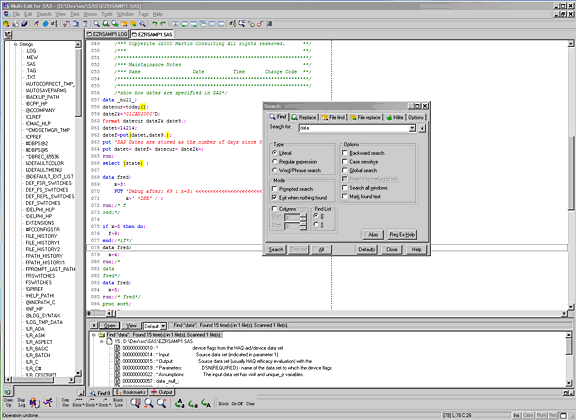Select the Regular expression radio button
This screenshot has width=576, height=420.
tap(274, 162)
